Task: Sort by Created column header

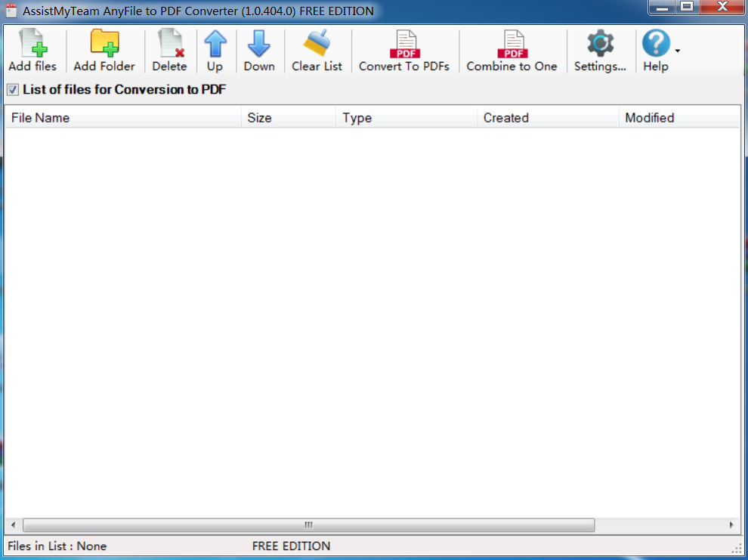Action: 548,118
